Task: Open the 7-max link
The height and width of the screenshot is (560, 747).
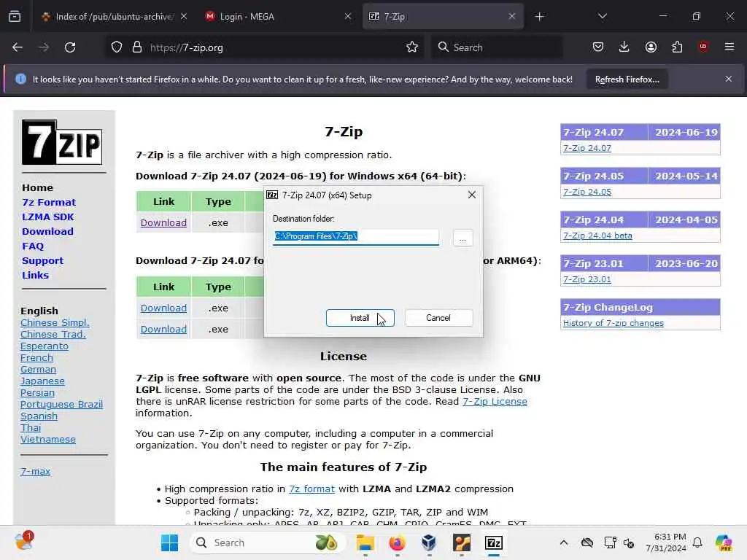Action: [x=35, y=472]
